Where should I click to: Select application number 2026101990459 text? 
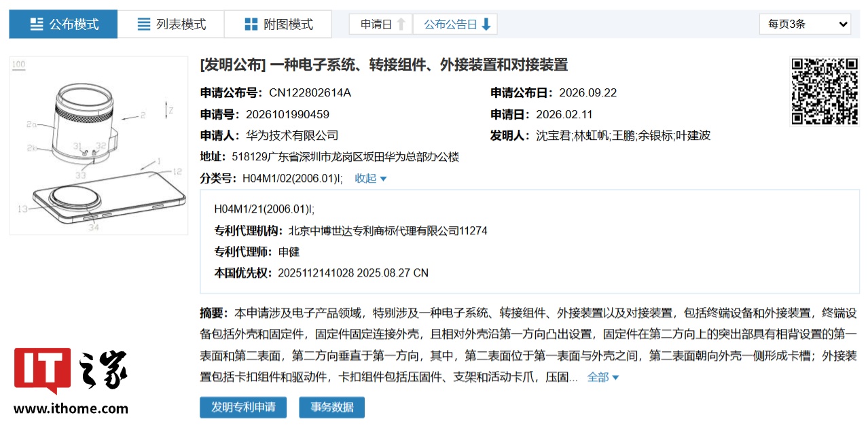[287, 114]
